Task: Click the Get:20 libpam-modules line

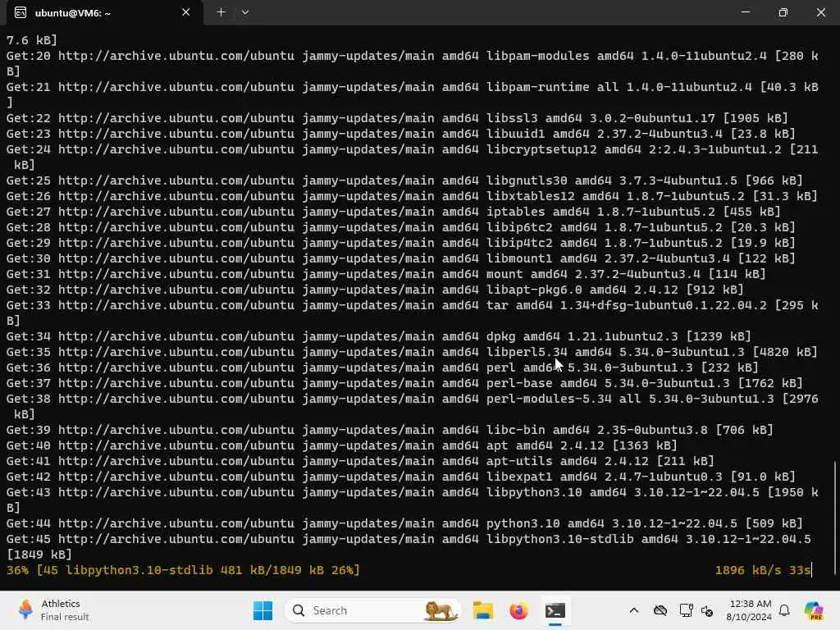Action: [x=412, y=63]
